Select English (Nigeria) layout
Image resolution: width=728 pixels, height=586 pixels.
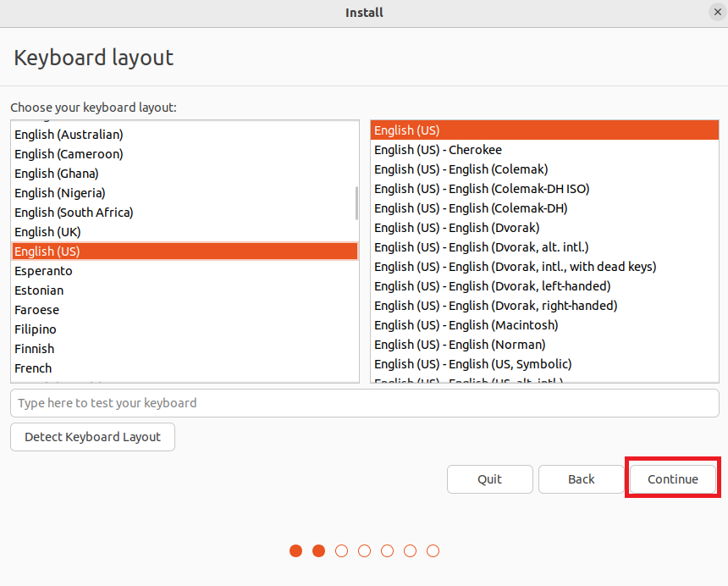[x=185, y=193]
